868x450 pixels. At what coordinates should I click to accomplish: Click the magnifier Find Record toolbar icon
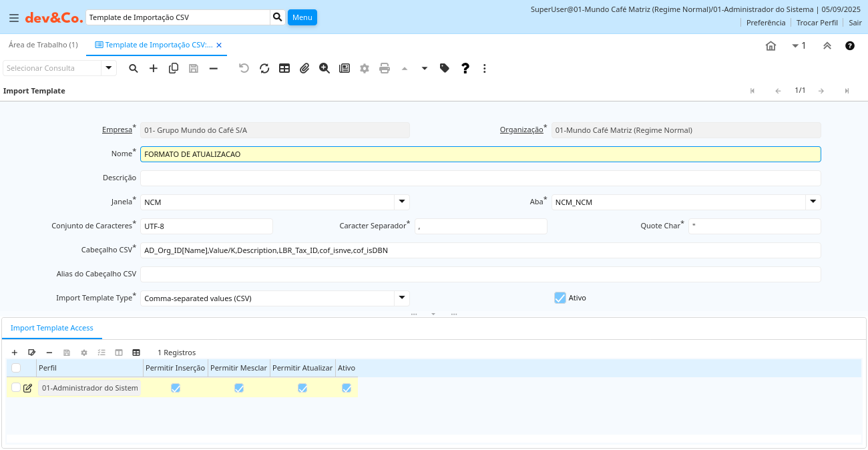pos(134,68)
